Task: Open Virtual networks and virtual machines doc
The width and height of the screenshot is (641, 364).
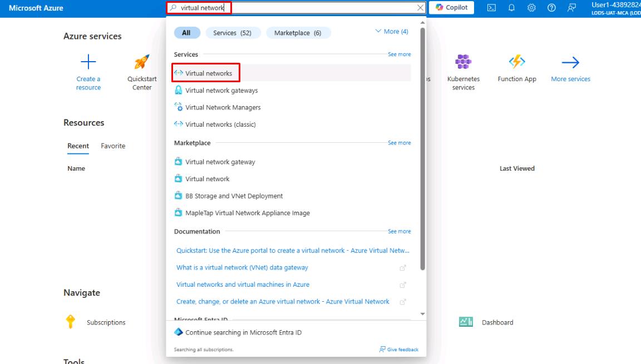Action: (243, 285)
